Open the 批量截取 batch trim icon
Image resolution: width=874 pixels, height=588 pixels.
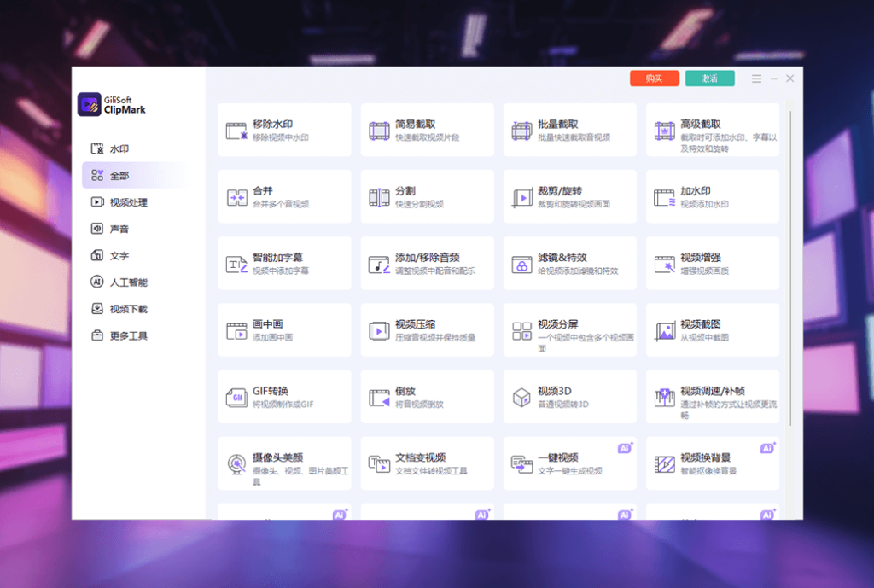(x=521, y=131)
